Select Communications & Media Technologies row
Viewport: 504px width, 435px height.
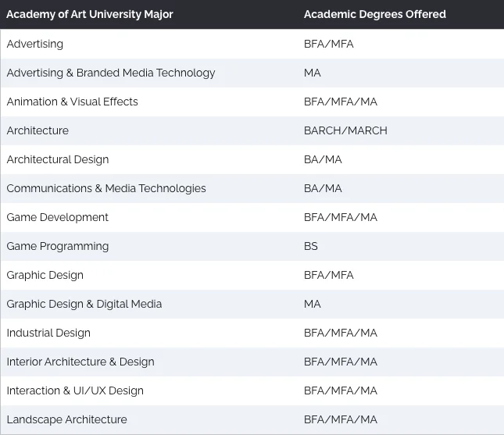coord(106,188)
